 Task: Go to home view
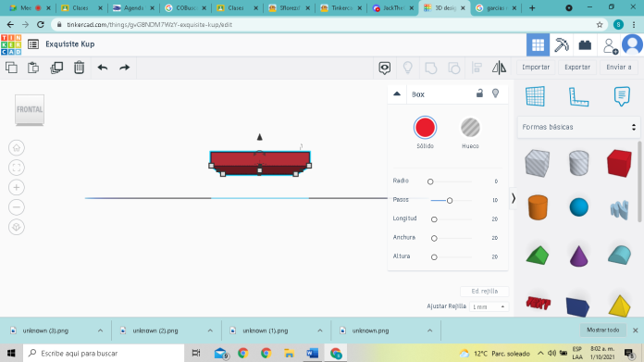tap(17, 148)
